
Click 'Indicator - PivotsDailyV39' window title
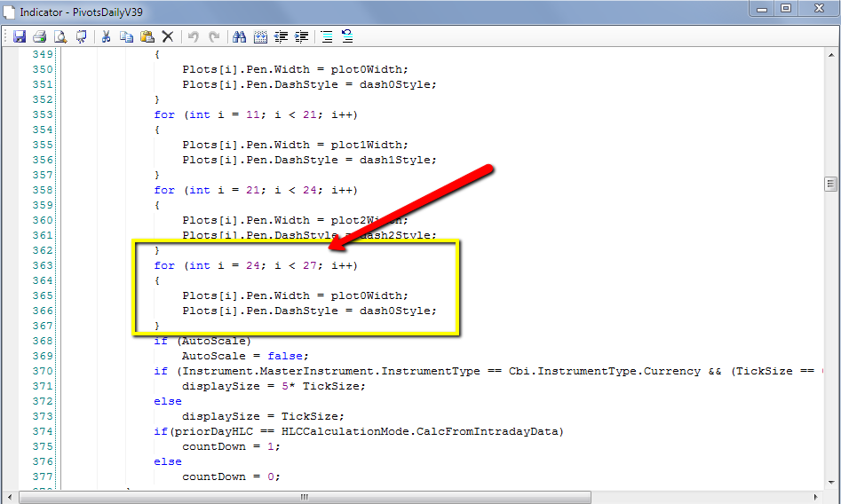click(81, 12)
